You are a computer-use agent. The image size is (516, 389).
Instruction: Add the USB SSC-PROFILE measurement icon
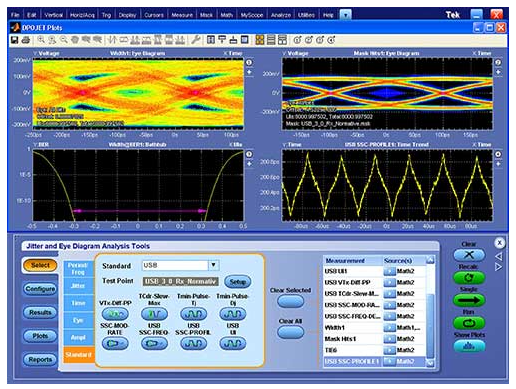[193, 343]
